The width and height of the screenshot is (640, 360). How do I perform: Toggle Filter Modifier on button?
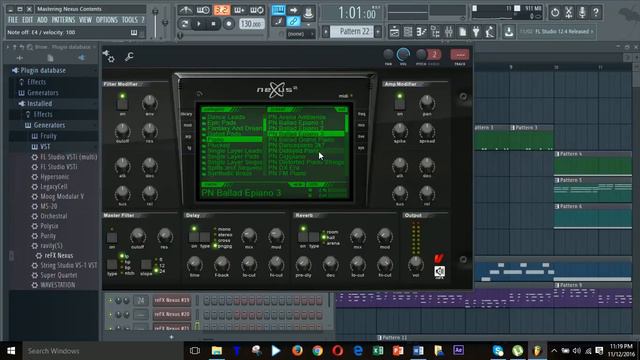pos(122,104)
